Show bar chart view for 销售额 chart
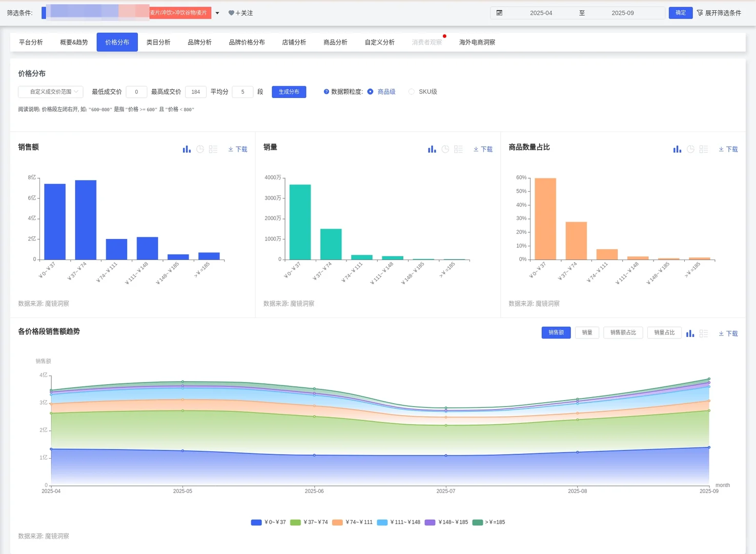 [x=187, y=149]
